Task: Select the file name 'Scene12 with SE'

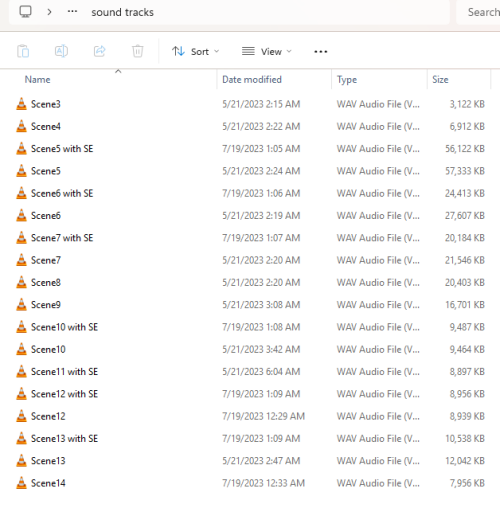Action: [x=64, y=394]
